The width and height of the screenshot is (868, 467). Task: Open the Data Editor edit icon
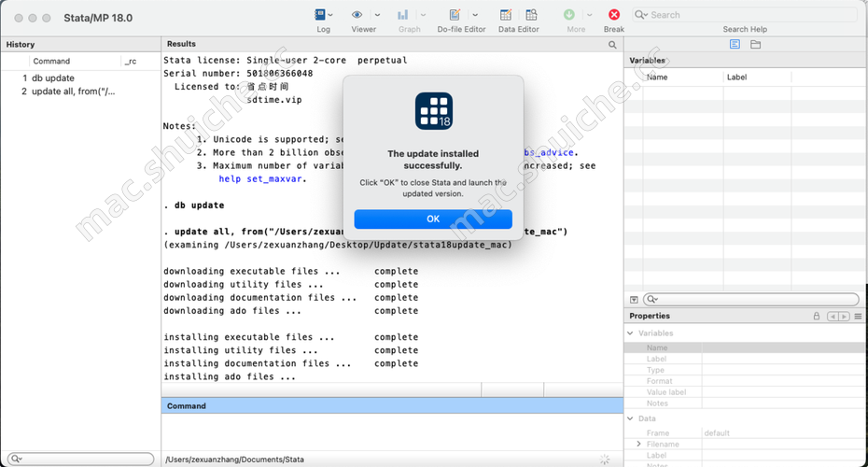(x=506, y=15)
